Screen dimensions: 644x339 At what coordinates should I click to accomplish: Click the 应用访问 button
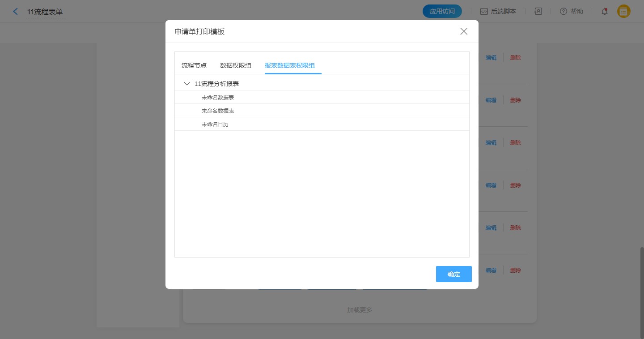(442, 12)
